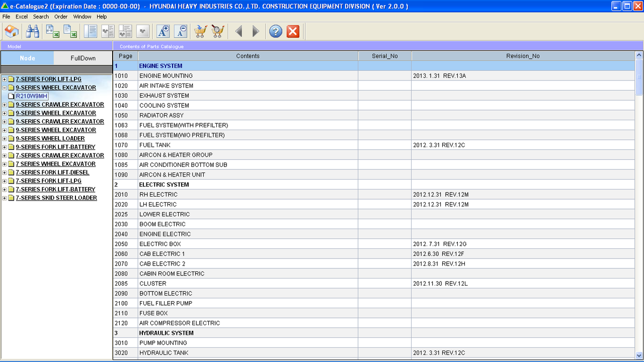Select the FUEL TANK row
Screen dimensions: 644x362
pyautogui.click(x=374, y=145)
